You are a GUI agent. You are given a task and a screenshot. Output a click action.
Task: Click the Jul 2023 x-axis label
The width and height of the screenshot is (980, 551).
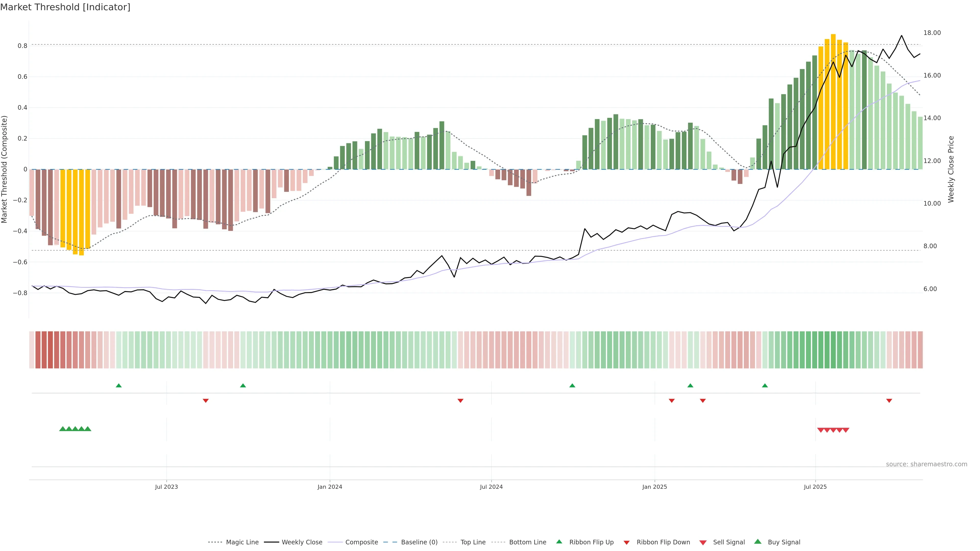click(x=166, y=487)
